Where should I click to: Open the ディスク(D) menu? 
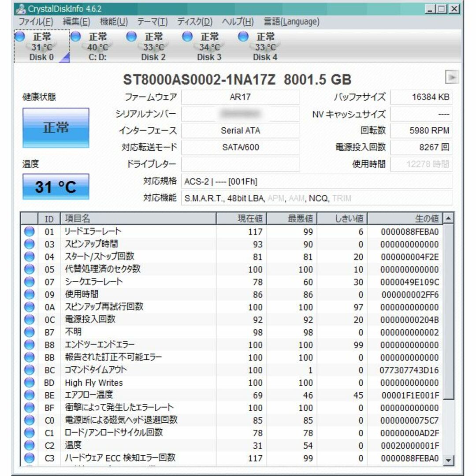click(x=195, y=22)
